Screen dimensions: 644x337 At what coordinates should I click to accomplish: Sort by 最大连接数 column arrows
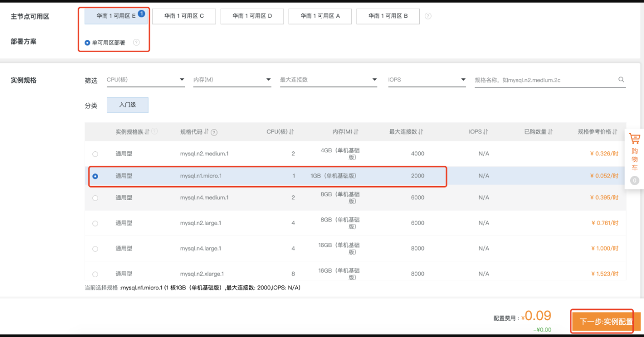coord(421,132)
